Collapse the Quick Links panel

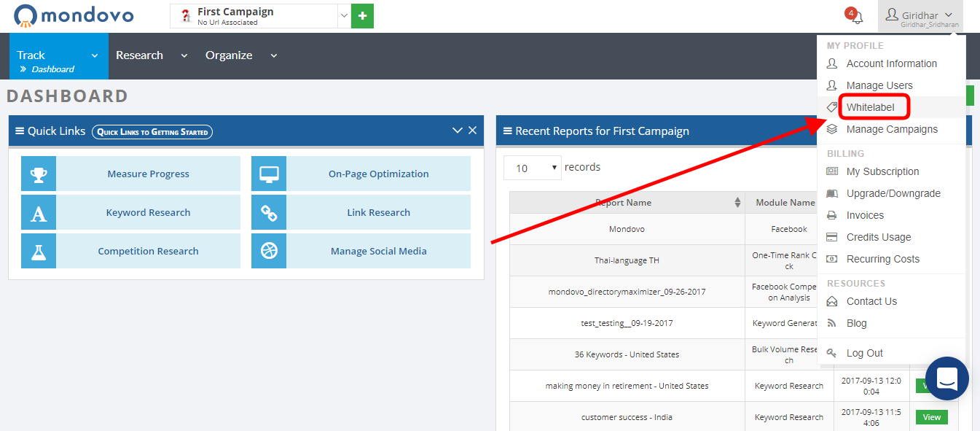pyautogui.click(x=458, y=131)
